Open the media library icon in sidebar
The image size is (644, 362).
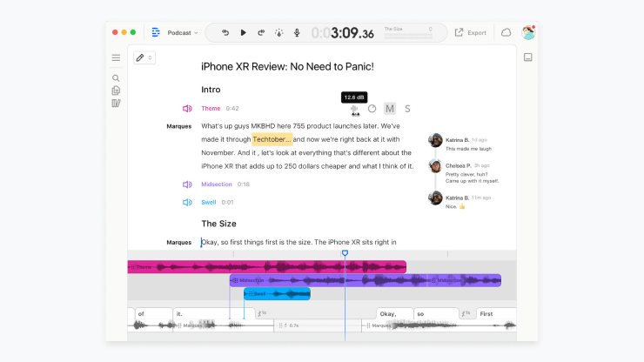point(116,104)
